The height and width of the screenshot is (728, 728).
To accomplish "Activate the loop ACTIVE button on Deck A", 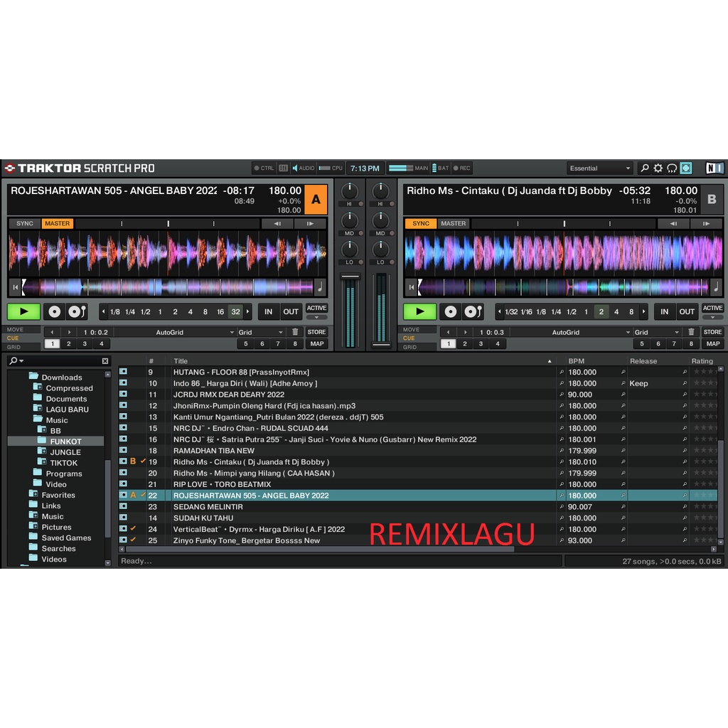I will pos(316,308).
